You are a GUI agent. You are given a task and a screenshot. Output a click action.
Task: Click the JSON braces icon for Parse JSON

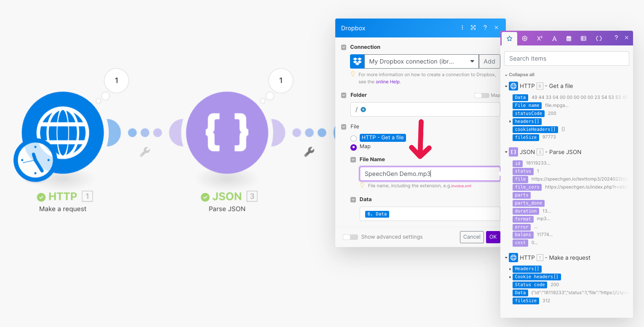pos(513,152)
